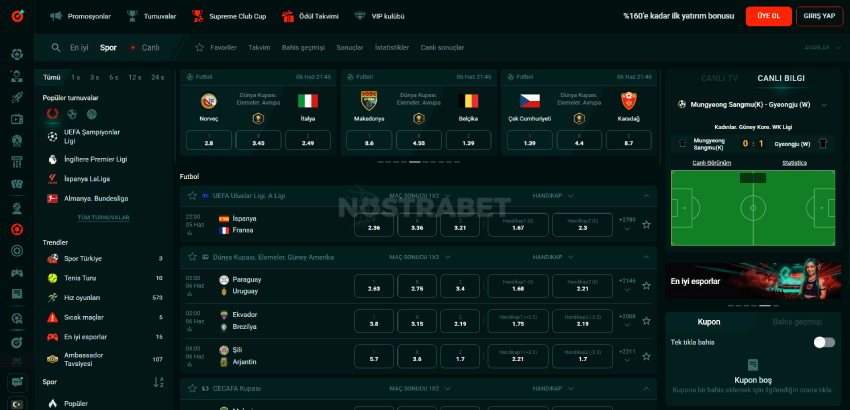Click the GİRİŞ YAP button
This screenshot has width=850, height=410.
pos(820,16)
